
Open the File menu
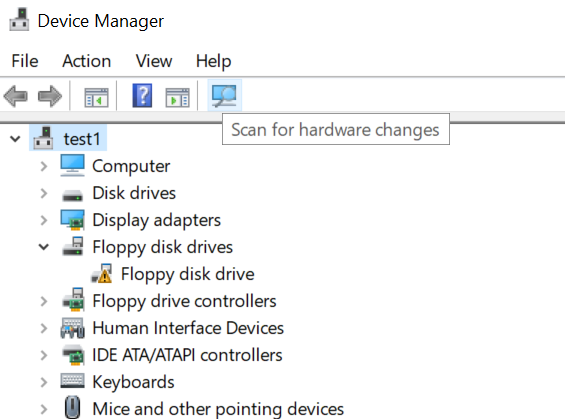(25, 61)
